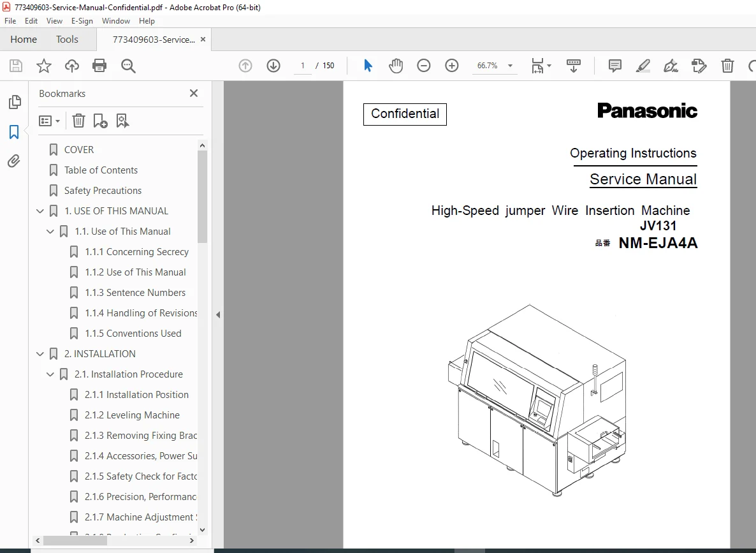Go to previous page arrow
This screenshot has height=553, width=756.
(x=245, y=66)
